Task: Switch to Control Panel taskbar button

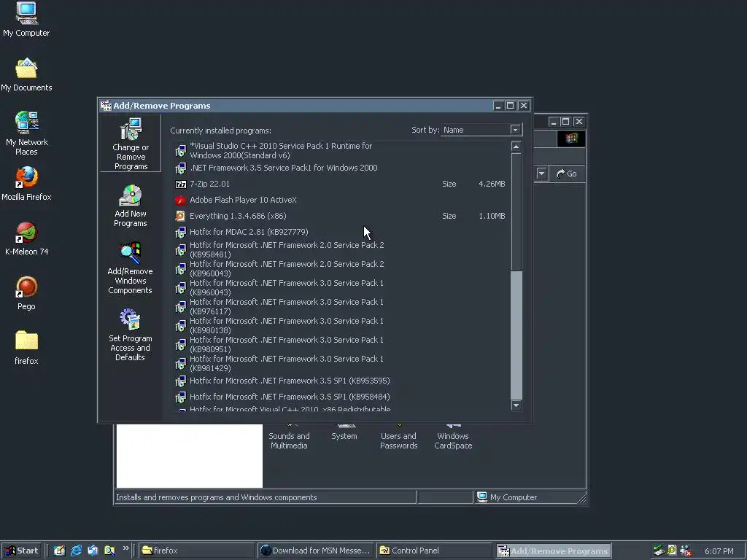Action: (435, 551)
